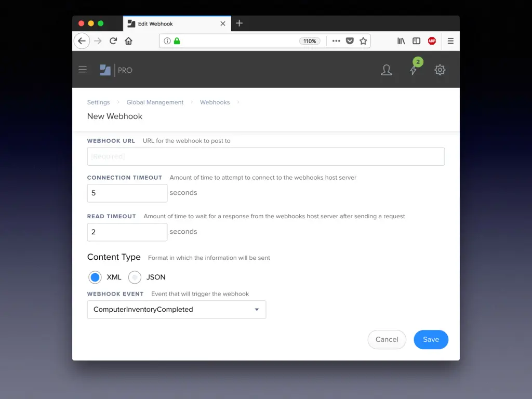Open page actions three-dot menu
Image resolution: width=532 pixels, height=399 pixels.
(x=336, y=41)
